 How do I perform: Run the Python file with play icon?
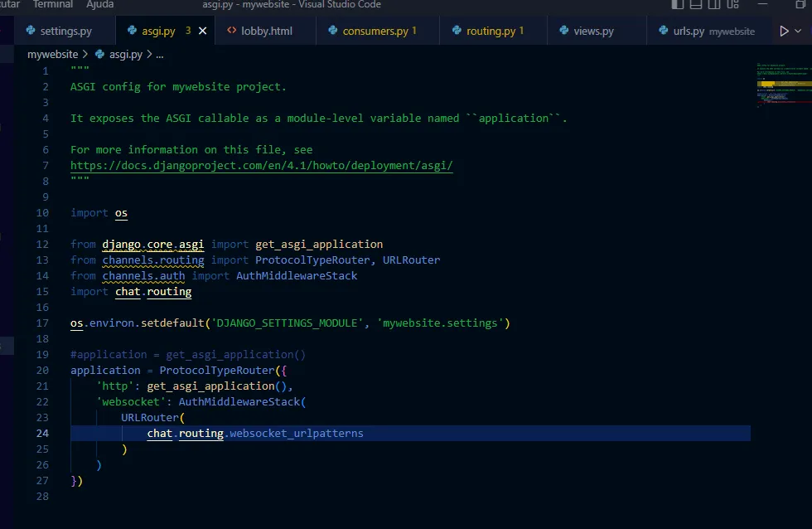[784, 32]
